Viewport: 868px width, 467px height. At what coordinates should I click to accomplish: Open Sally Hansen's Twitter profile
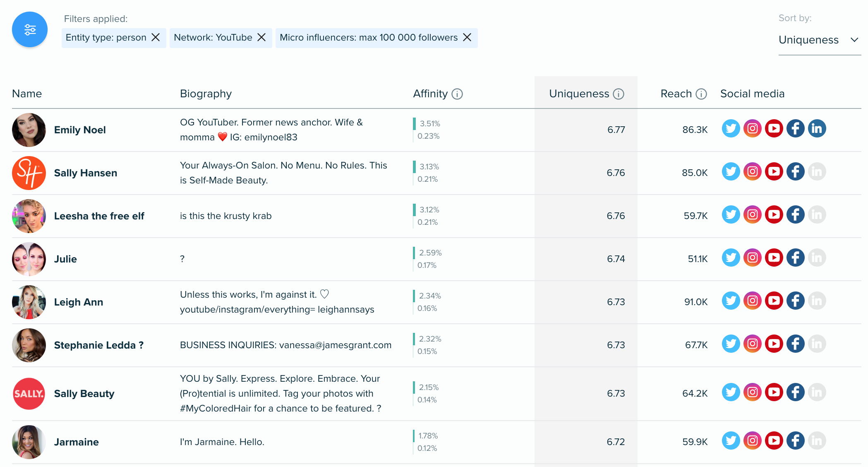click(x=731, y=171)
